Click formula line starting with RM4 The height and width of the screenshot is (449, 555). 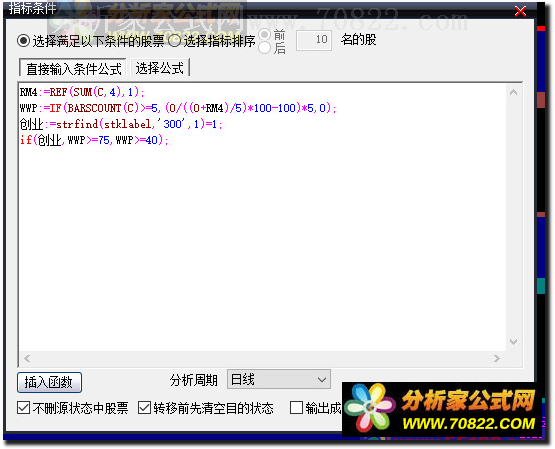(x=82, y=92)
